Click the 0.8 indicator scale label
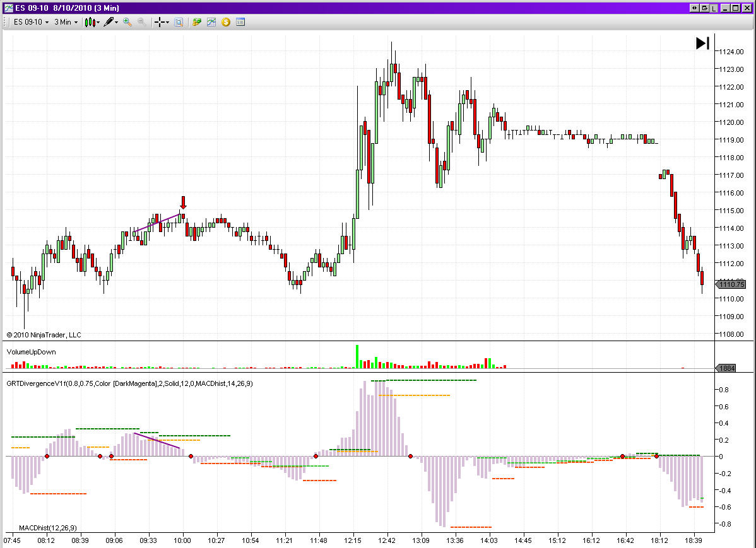This screenshot has height=548, width=756. point(724,390)
